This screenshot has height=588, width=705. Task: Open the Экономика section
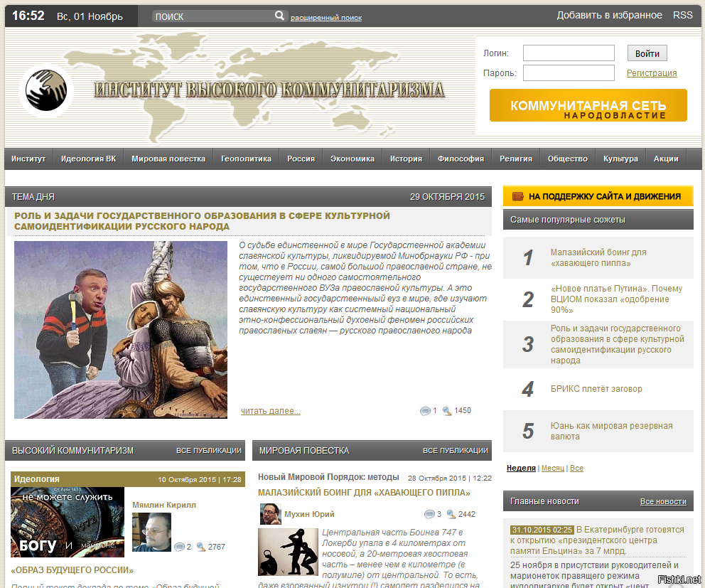tap(352, 159)
